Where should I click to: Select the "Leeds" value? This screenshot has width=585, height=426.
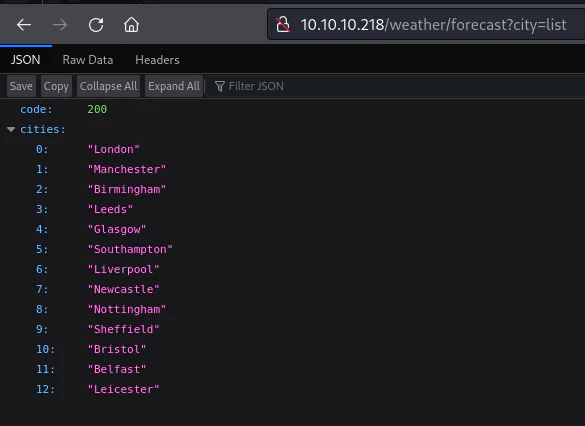[x=110, y=209]
